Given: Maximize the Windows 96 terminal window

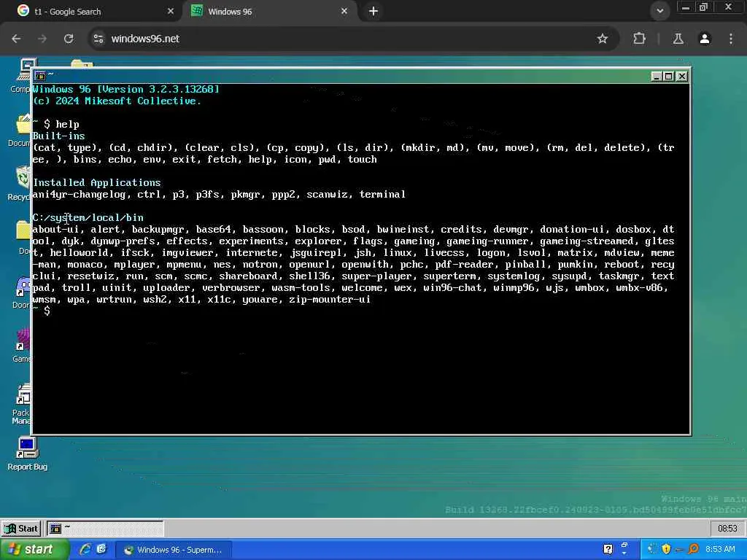Looking at the screenshot, I should (669, 76).
